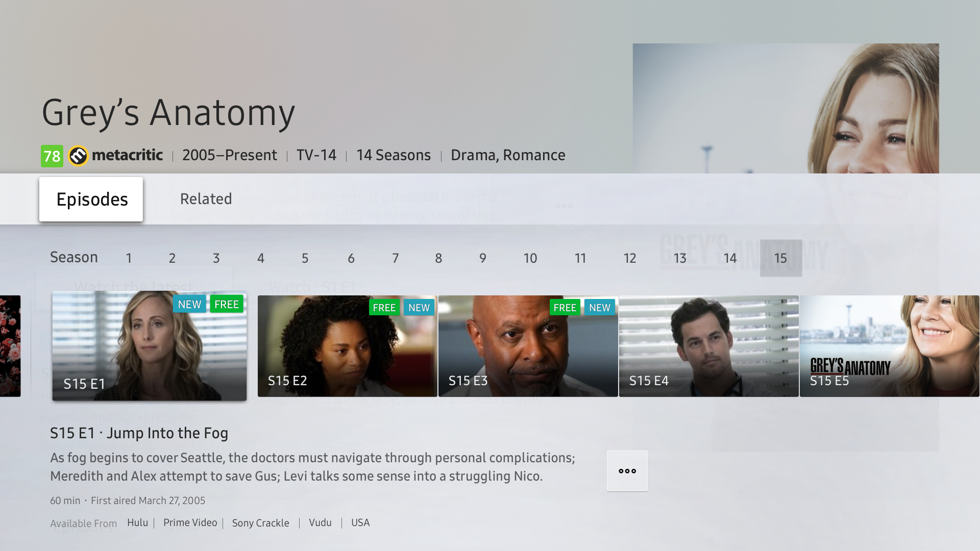
Task: Select highlighted season 15
Action: (x=781, y=258)
